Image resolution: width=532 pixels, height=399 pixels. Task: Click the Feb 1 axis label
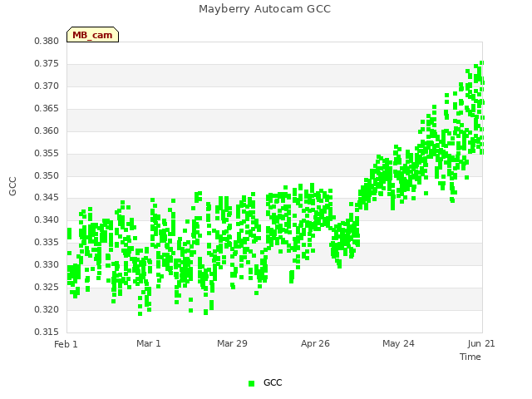[66, 344]
